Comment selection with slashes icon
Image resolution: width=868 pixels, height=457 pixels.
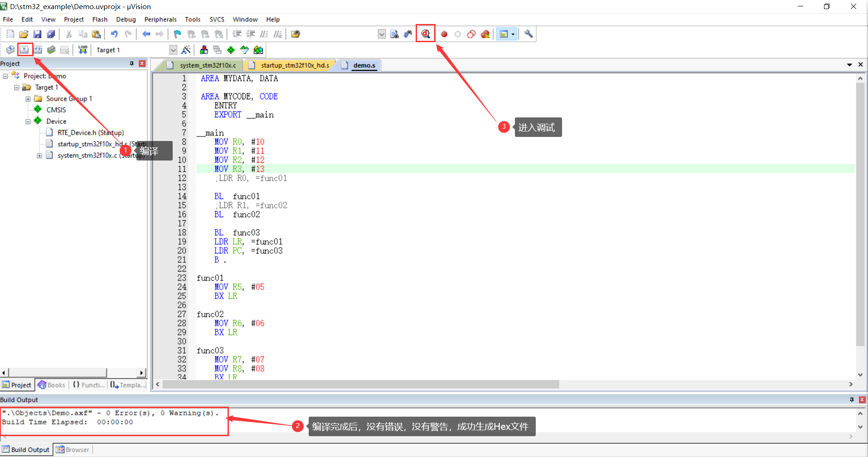tap(264, 34)
